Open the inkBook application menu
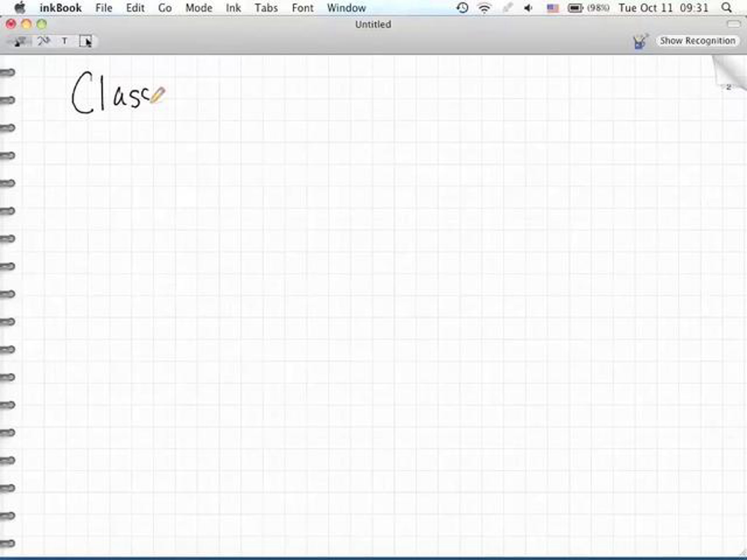This screenshot has width=747, height=560. coord(60,8)
